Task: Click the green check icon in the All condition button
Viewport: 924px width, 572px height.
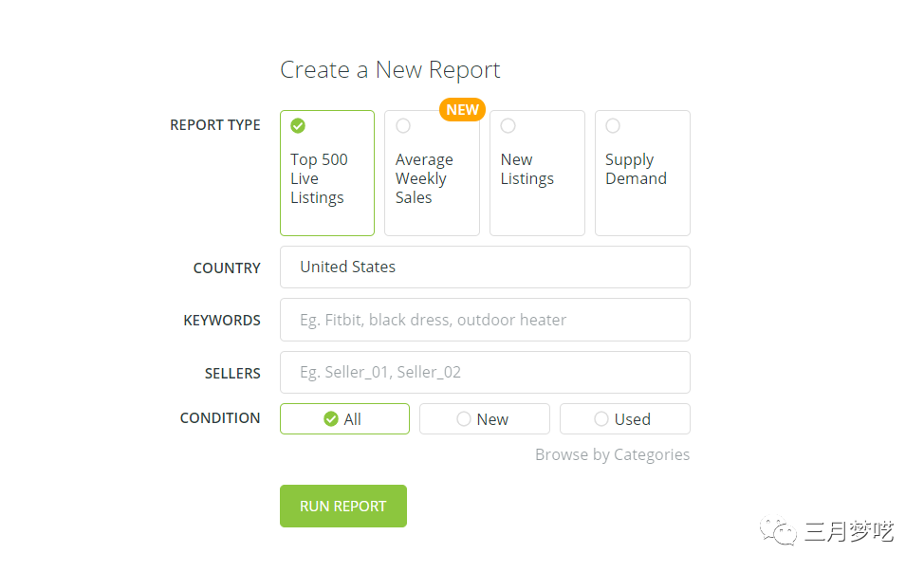Action: [x=331, y=419]
